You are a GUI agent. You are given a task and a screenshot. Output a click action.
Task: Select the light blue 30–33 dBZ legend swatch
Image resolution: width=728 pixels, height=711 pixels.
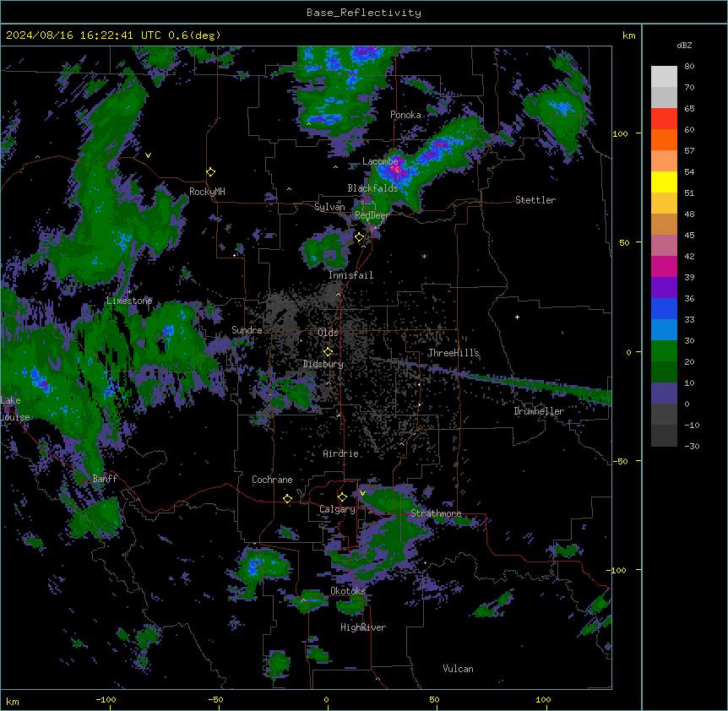664,329
